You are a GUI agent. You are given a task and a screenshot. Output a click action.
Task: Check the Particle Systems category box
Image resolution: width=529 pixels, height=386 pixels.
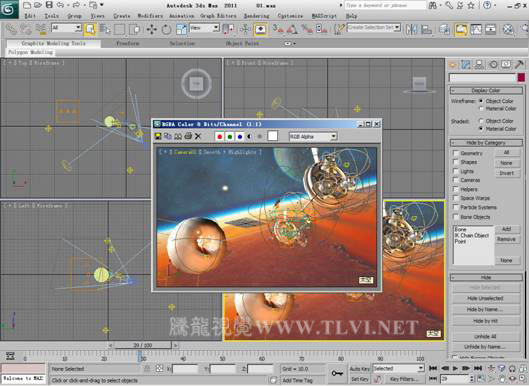click(455, 207)
